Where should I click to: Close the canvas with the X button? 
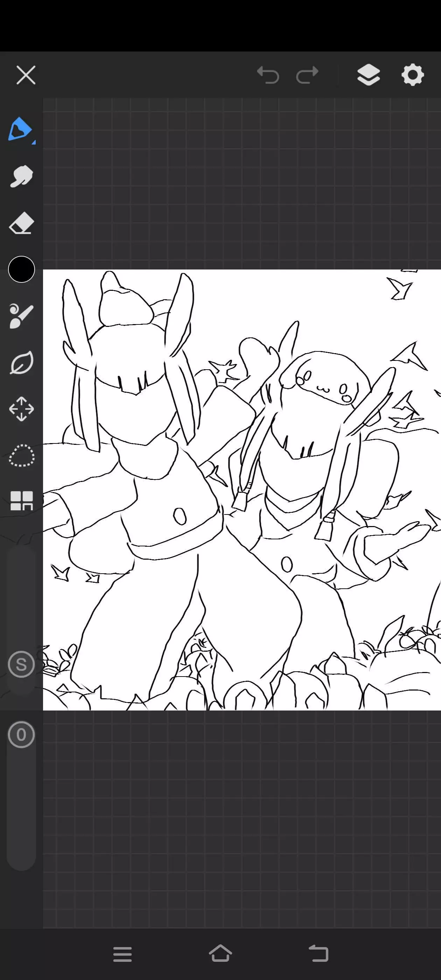(x=26, y=75)
